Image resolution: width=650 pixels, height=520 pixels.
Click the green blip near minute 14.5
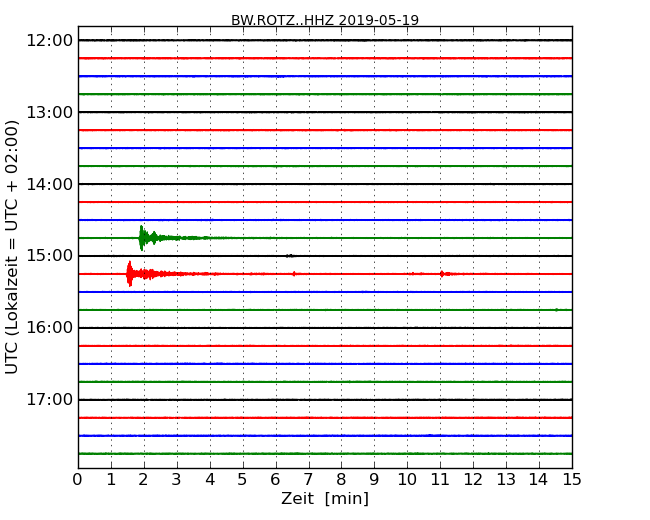pos(556,310)
